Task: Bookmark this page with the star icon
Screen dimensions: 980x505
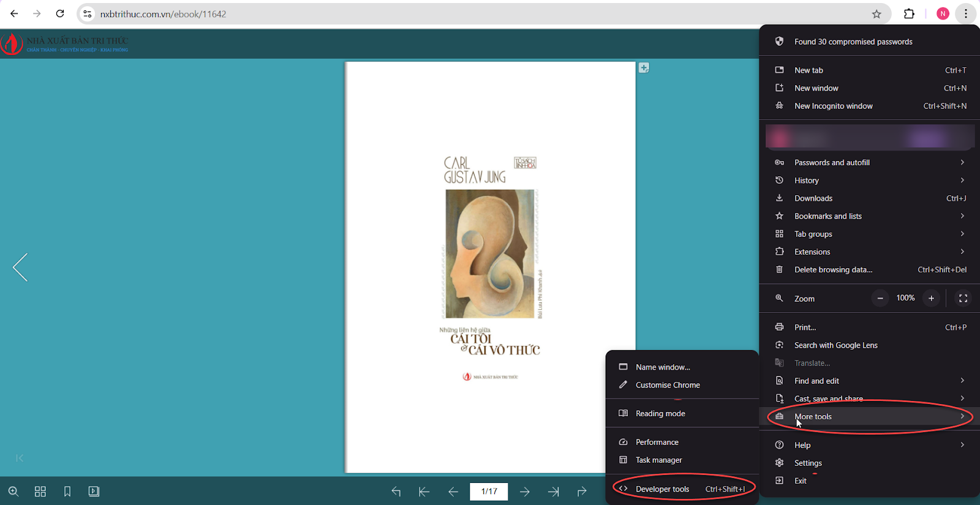Action: (876, 13)
